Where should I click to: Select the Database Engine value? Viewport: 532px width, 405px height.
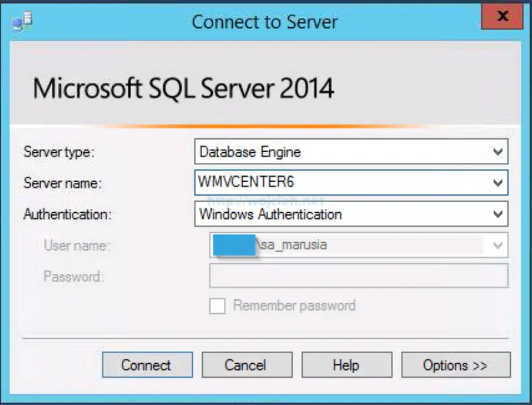(332, 152)
